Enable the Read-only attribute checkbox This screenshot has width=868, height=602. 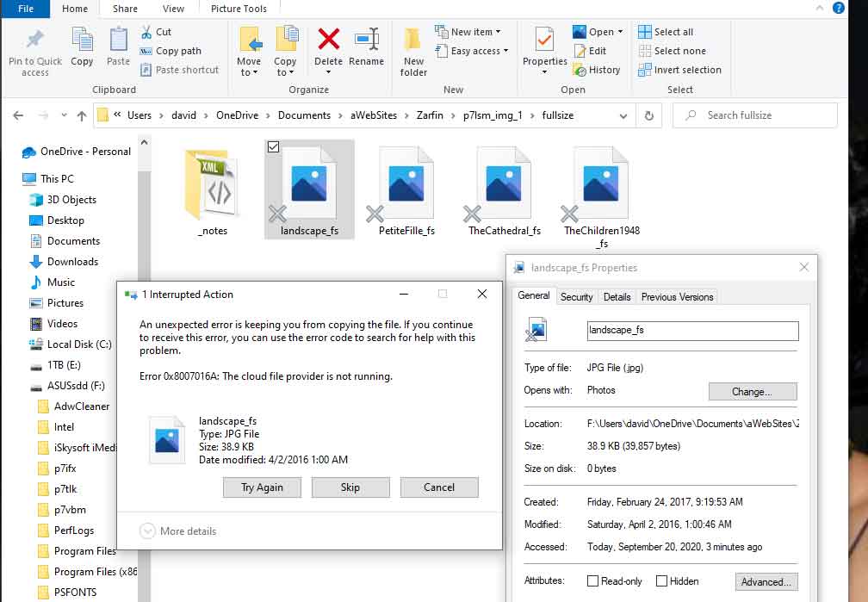592,580
